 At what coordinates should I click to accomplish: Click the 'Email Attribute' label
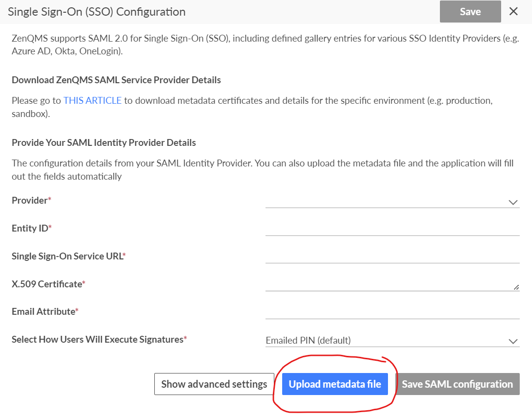click(x=44, y=311)
